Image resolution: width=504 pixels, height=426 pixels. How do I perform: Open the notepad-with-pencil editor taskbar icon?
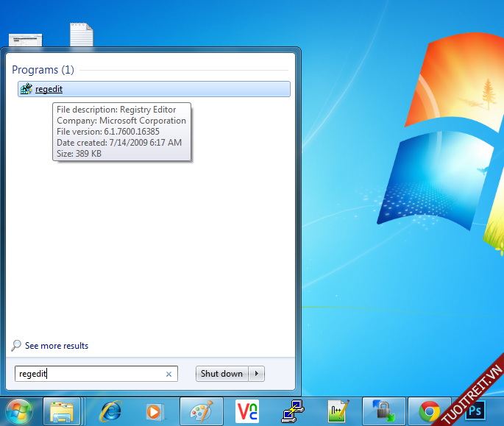338,411
